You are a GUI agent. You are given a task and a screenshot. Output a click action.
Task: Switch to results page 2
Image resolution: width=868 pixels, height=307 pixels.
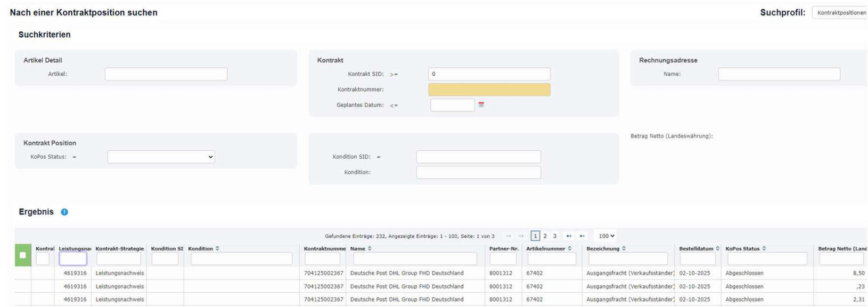(545, 236)
